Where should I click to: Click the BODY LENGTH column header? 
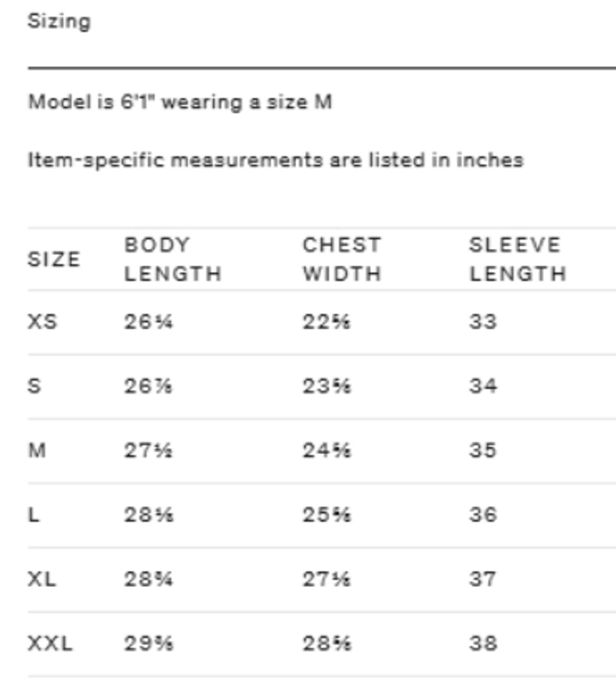click(172, 259)
